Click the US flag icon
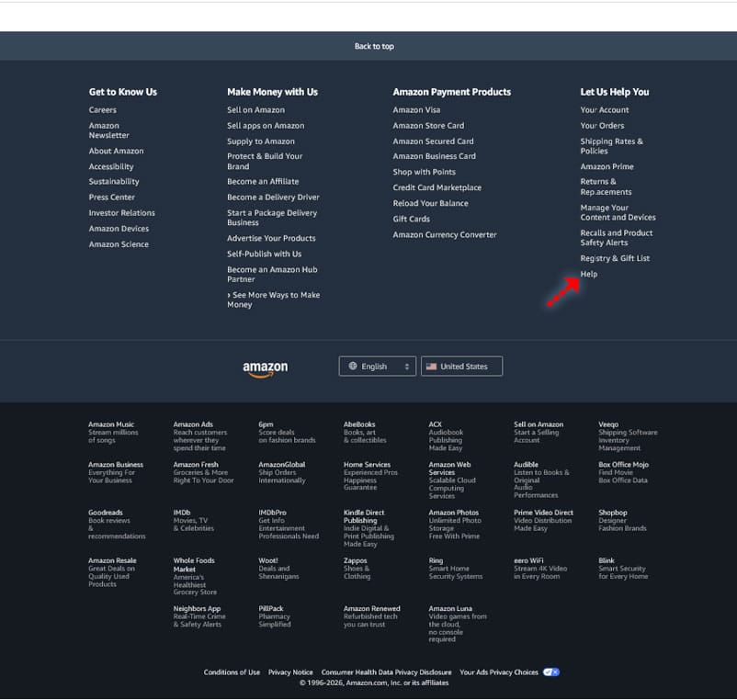 tap(431, 367)
